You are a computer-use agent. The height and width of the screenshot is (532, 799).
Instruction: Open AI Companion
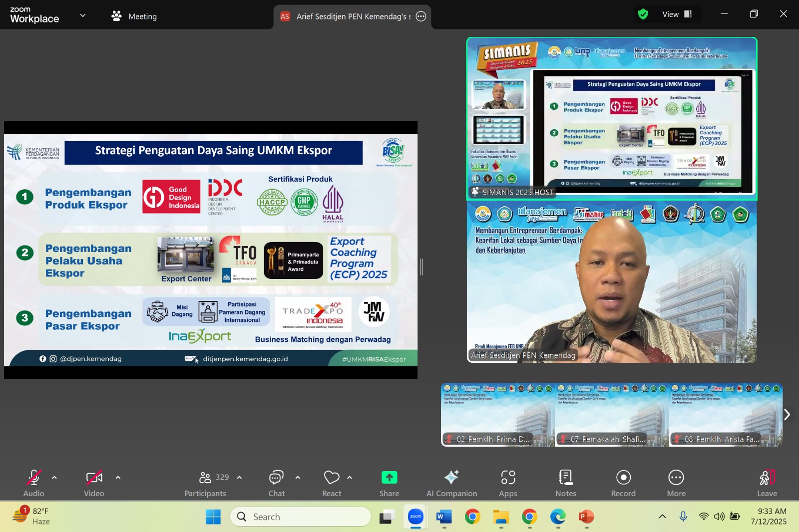(451, 483)
